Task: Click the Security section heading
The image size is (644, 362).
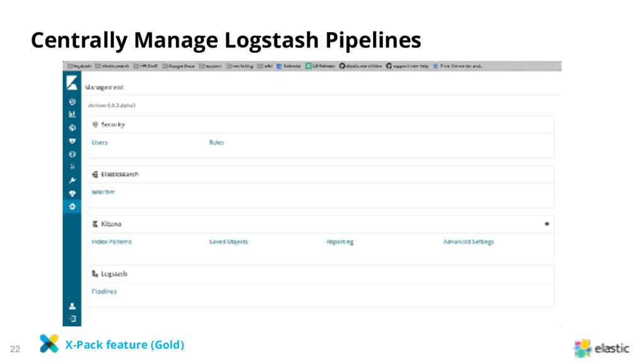Action: 113,124
